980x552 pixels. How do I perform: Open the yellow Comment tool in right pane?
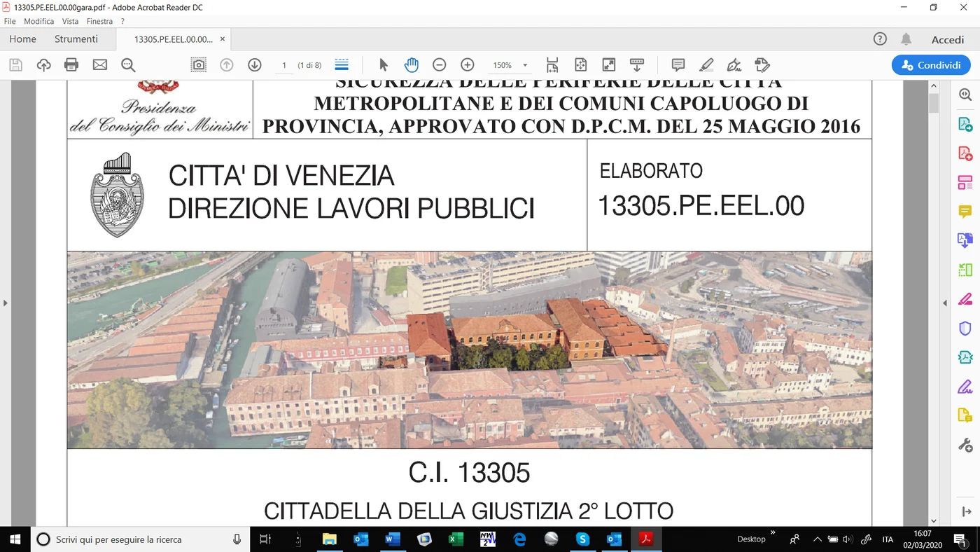point(965,212)
